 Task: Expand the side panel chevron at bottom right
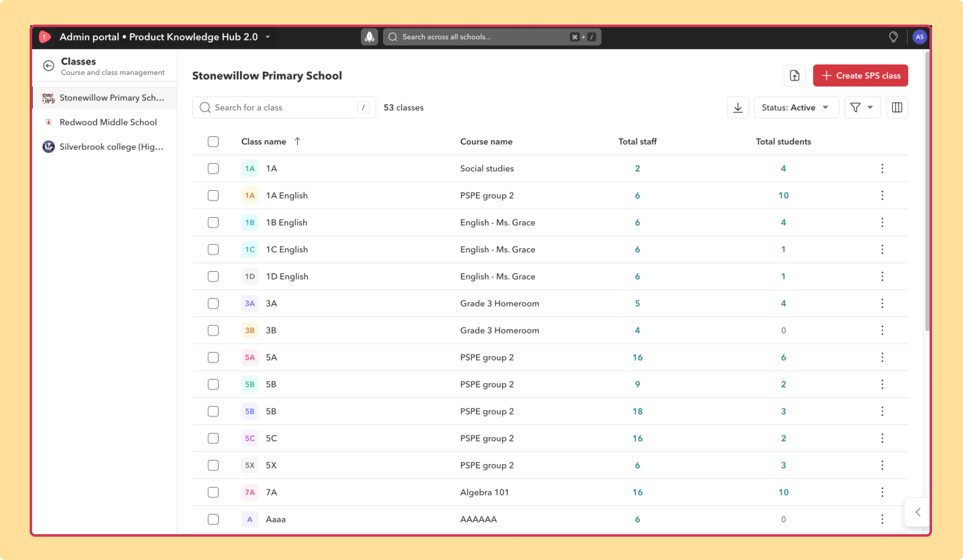(917, 512)
